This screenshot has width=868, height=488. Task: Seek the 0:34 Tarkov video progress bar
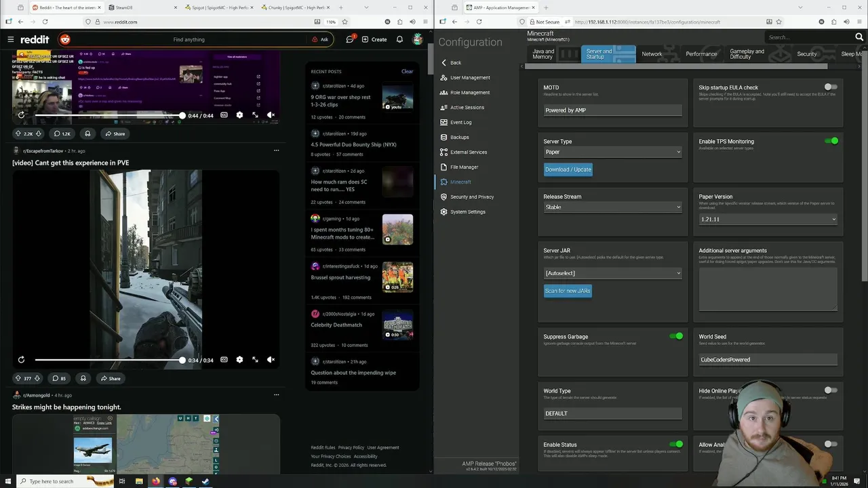click(x=108, y=360)
